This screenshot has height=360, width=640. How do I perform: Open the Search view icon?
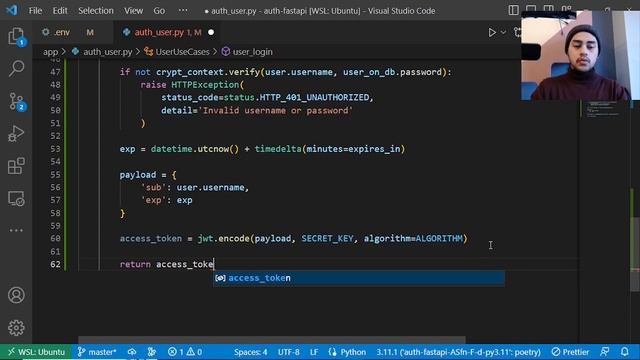[x=16, y=68]
